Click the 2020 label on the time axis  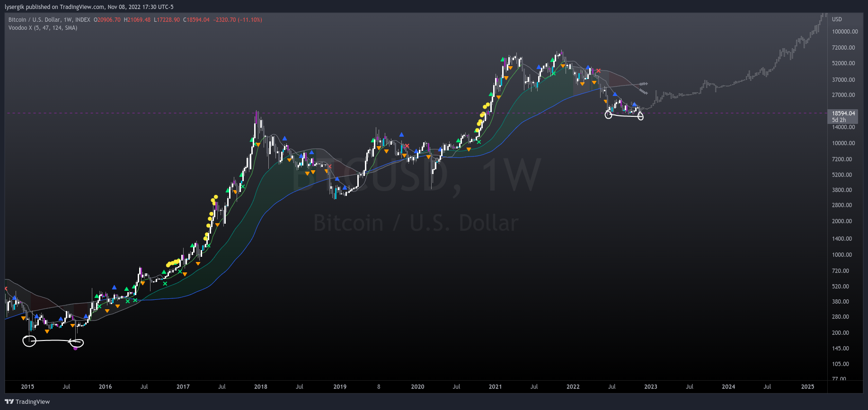coord(417,387)
